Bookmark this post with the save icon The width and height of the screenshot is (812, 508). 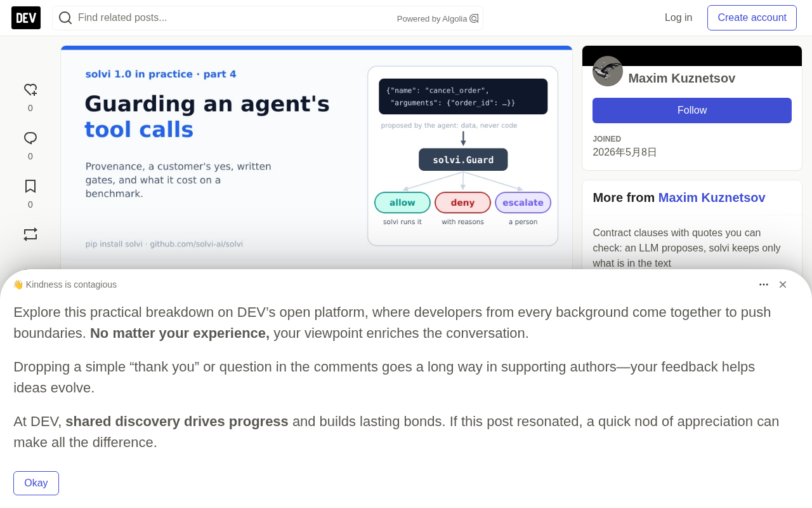30,186
